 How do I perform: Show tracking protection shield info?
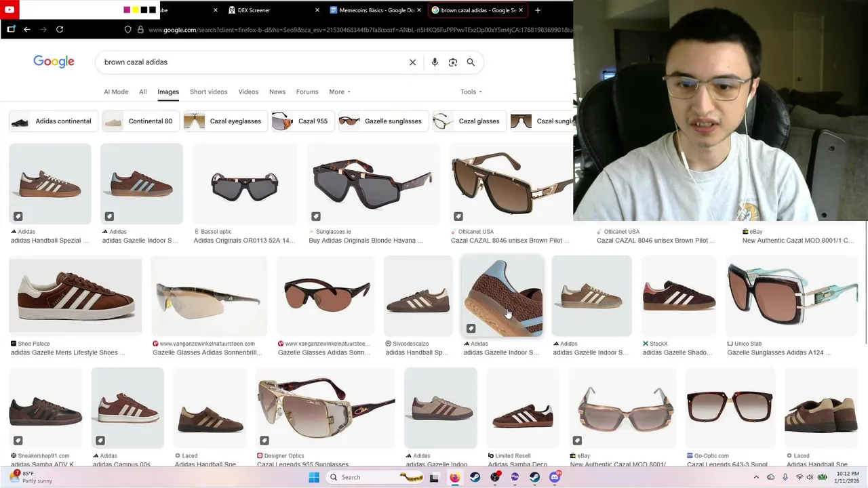[128, 30]
